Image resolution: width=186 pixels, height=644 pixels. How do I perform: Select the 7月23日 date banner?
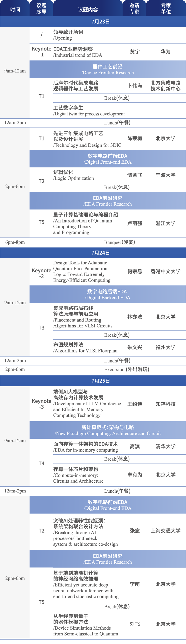pos(100,22)
